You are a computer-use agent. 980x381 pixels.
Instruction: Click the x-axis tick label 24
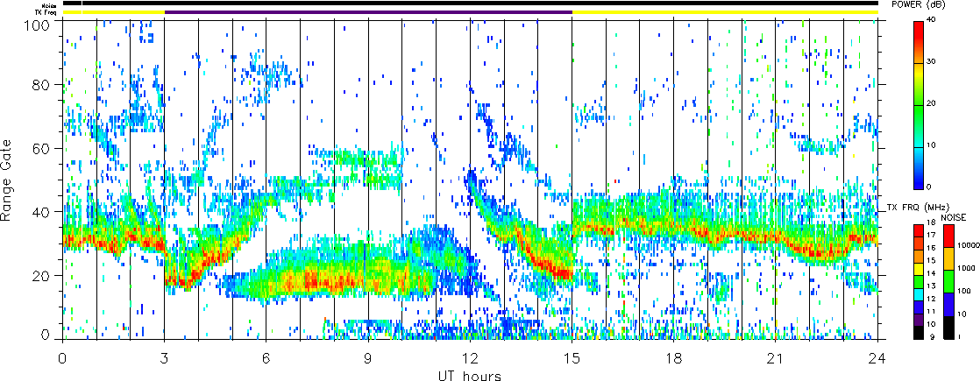(877, 358)
